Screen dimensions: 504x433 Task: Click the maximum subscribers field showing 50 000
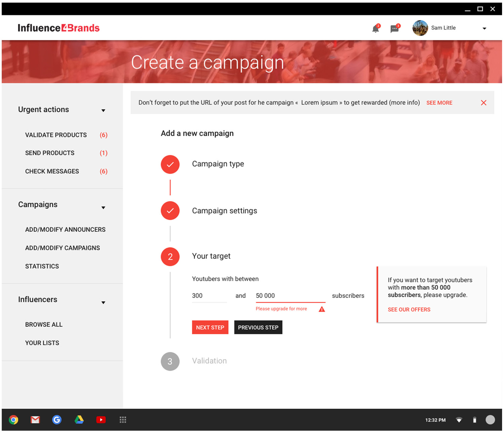(x=290, y=296)
